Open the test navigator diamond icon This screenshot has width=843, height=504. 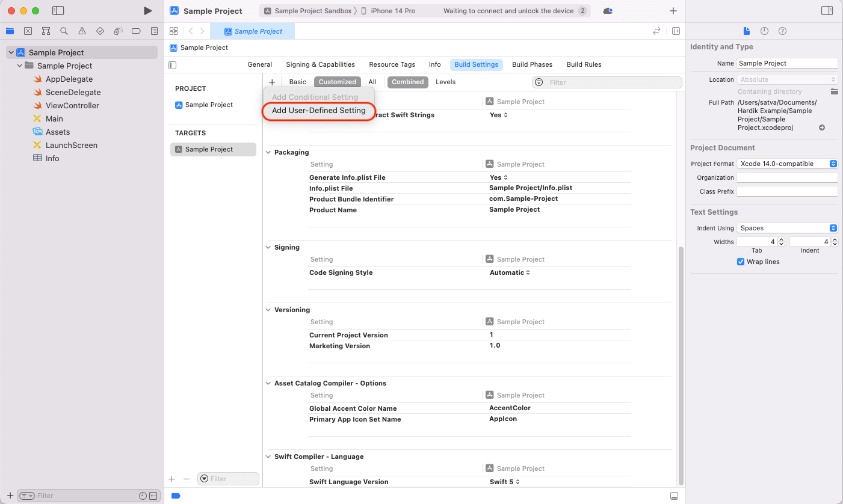pos(100,31)
